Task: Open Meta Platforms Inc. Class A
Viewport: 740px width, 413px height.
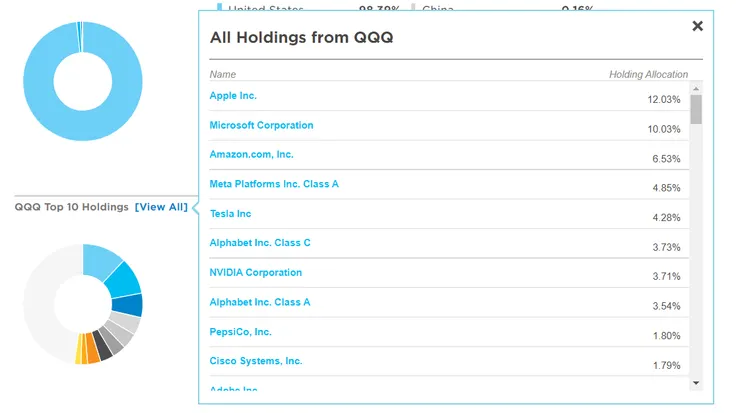Action: (x=274, y=184)
